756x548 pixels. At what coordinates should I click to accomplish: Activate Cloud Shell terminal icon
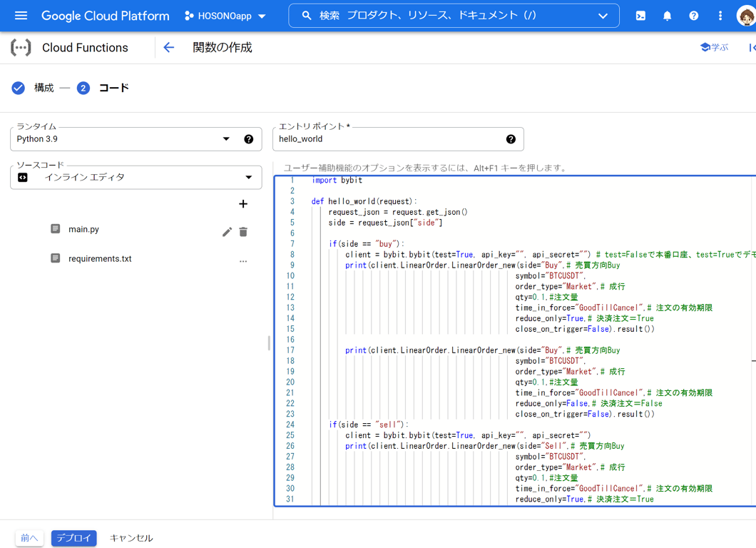click(x=640, y=16)
